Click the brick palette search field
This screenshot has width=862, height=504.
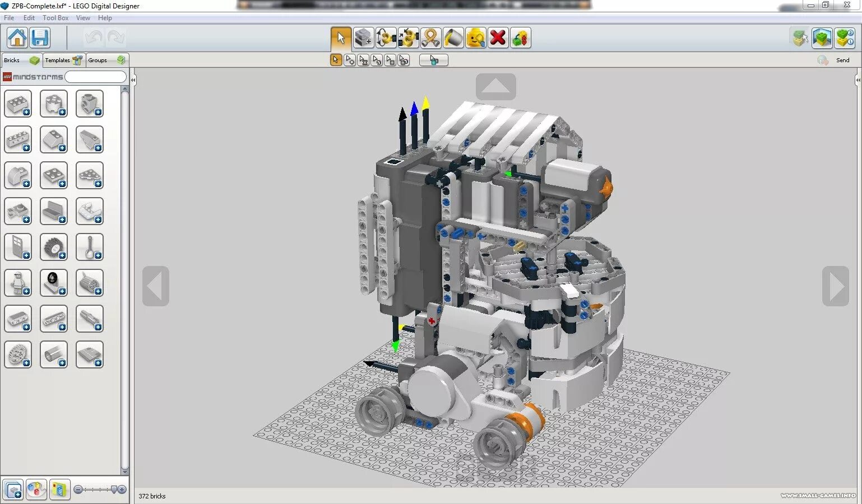click(x=96, y=77)
